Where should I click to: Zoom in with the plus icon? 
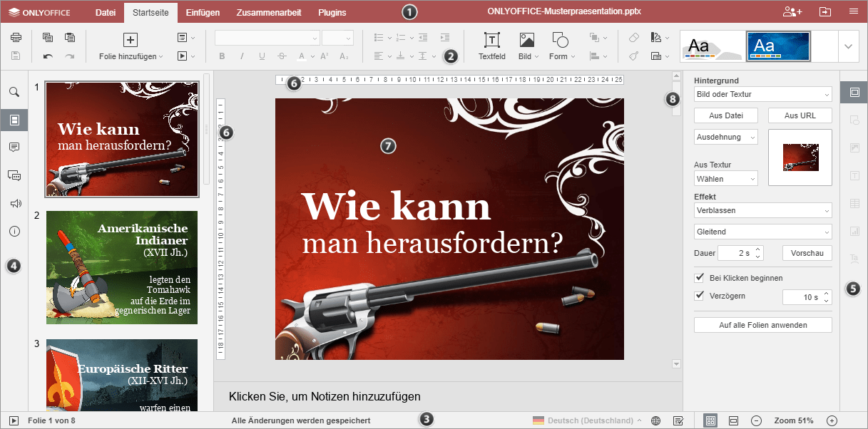[x=831, y=420]
